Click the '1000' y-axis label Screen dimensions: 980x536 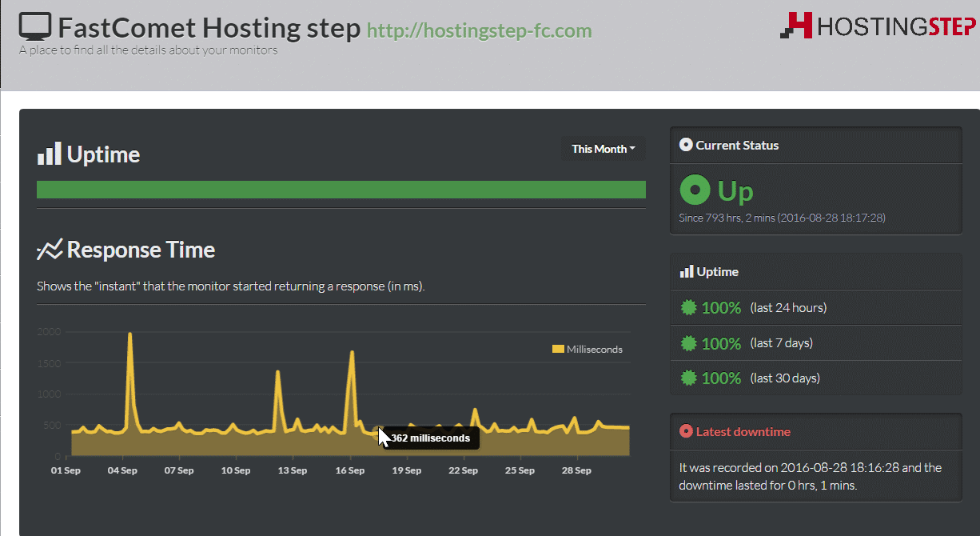(x=50, y=394)
